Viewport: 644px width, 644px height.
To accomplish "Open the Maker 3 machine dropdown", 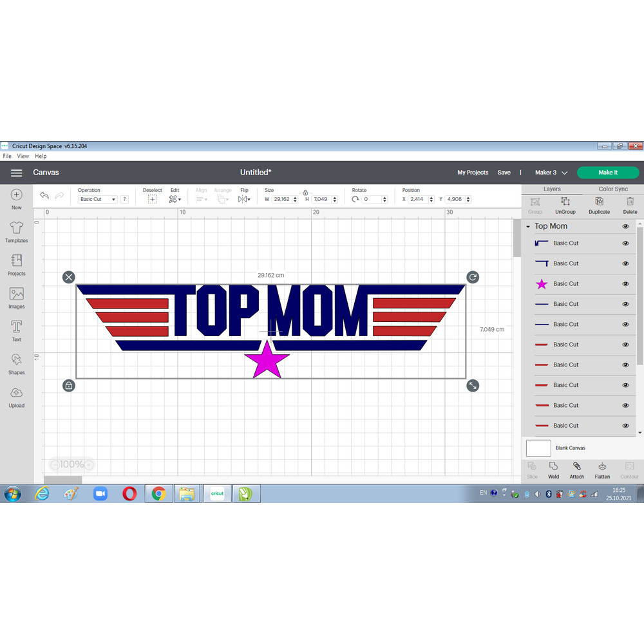I will click(551, 173).
